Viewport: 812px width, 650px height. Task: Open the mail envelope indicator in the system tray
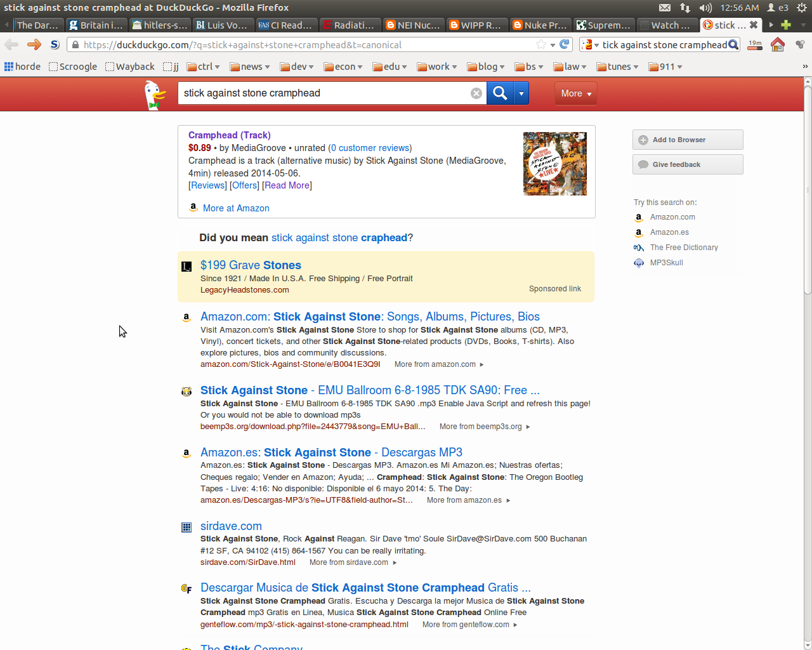664,8
